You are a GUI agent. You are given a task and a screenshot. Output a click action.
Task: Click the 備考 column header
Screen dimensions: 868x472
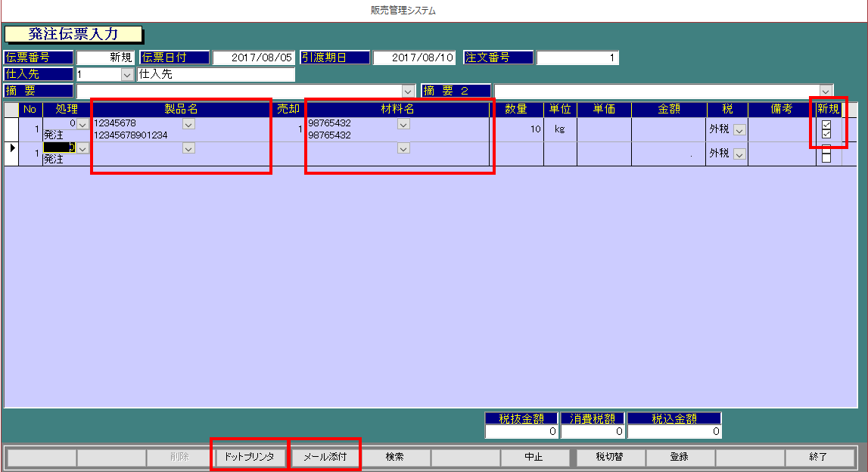click(782, 110)
